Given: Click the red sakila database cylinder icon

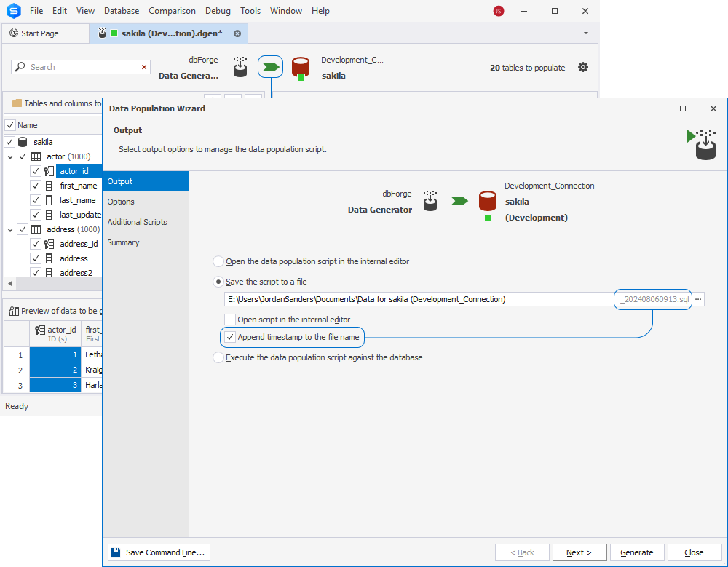Looking at the screenshot, I should (301, 66).
